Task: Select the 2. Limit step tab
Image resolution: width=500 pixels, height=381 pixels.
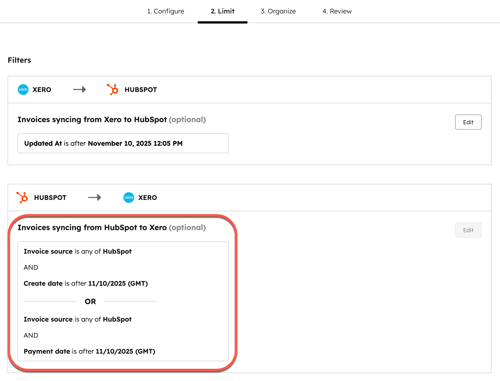Action: 222,11
